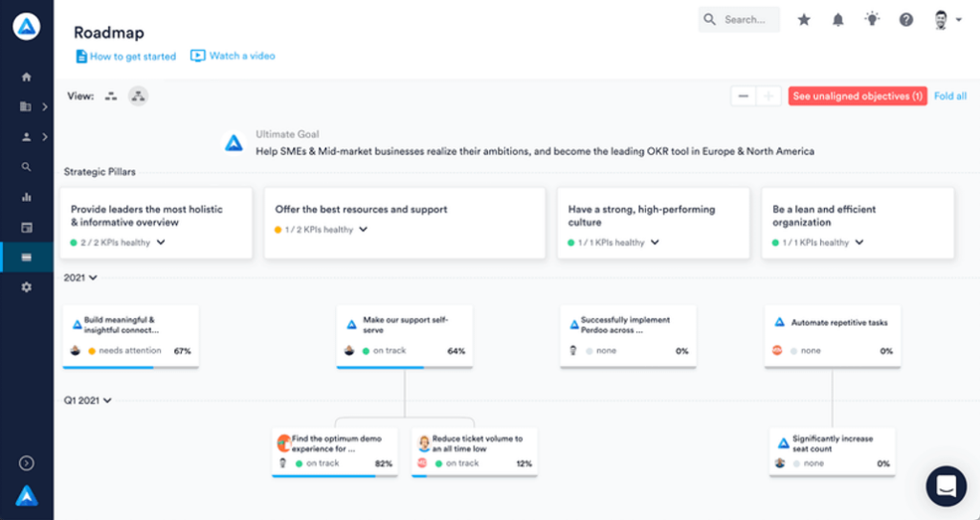The height and width of the screenshot is (520, 980).
Task: Expand 1 / 2 KPIs healthy dropdown
Action: click(363, 230)
